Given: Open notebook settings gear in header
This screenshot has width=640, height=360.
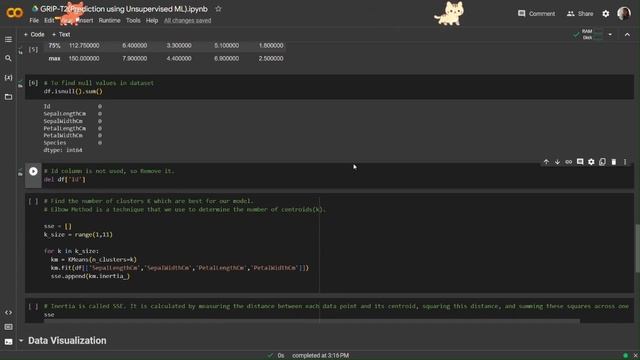Looking at the screenshot, I should tap(606, 13).
